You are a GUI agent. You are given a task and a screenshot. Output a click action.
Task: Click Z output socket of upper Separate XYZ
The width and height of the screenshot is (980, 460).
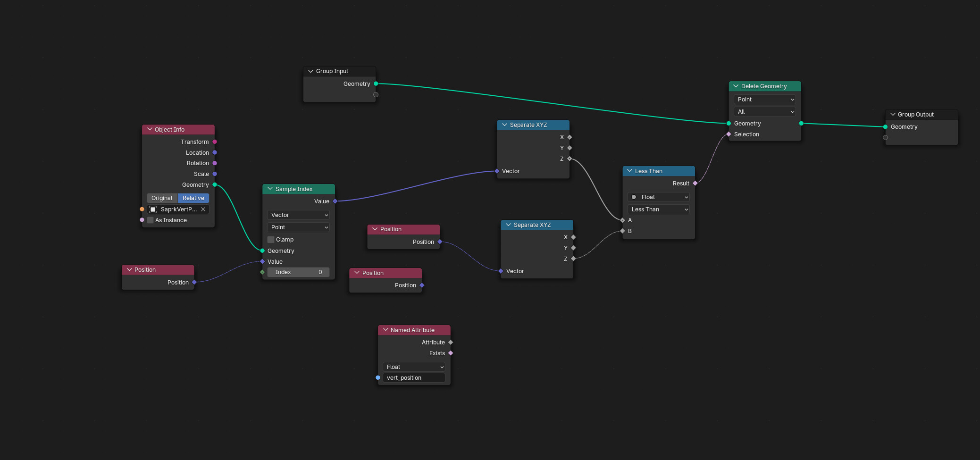570,159
